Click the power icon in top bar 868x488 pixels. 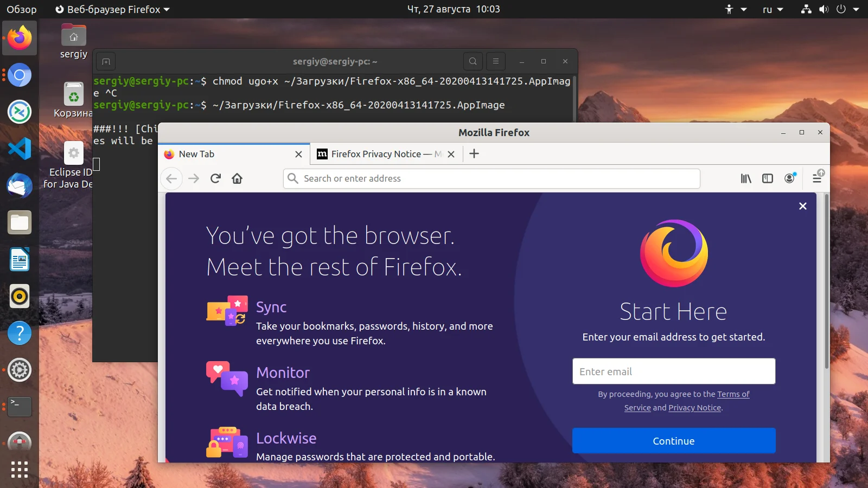(841, 9)
